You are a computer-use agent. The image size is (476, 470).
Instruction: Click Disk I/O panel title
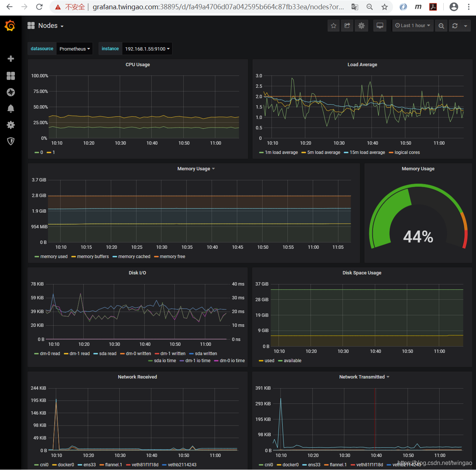(x=137, y=273)
